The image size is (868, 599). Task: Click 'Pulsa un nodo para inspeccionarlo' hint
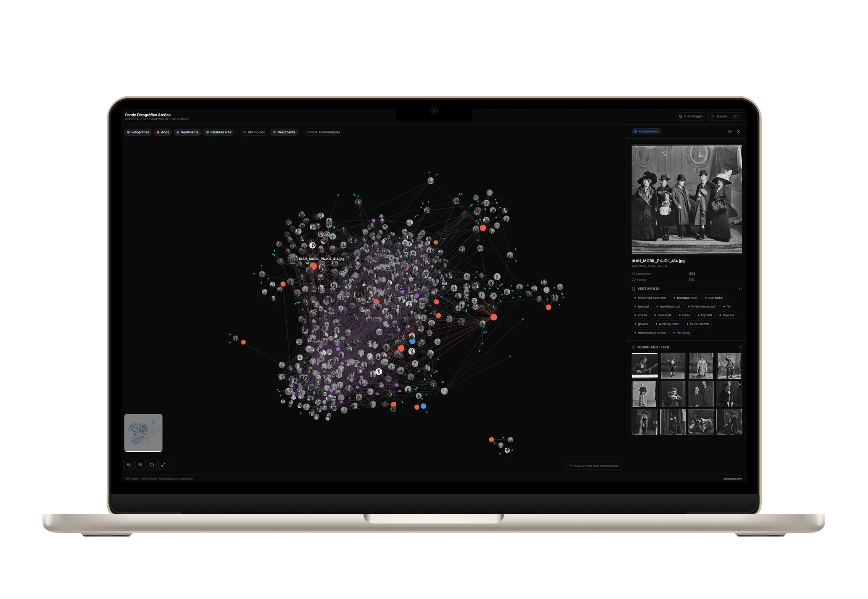click(x=594, y=466)
